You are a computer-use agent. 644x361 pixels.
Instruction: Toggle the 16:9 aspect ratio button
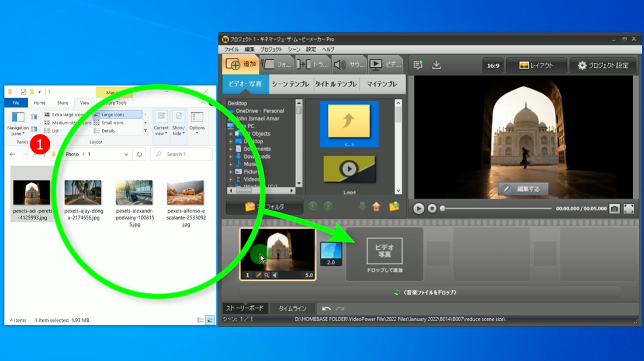[493, 66]
